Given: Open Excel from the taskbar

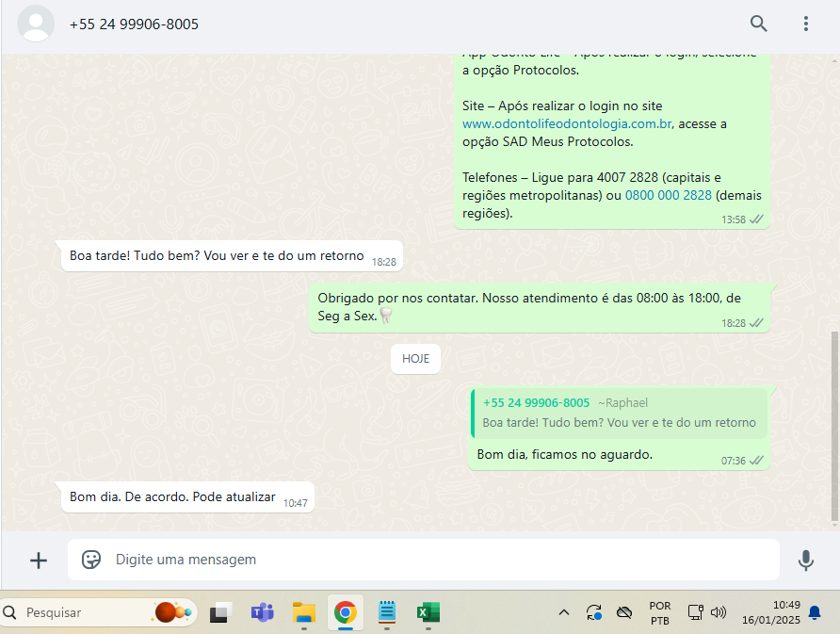Looking at the screenshot, I should click(428, 612).
